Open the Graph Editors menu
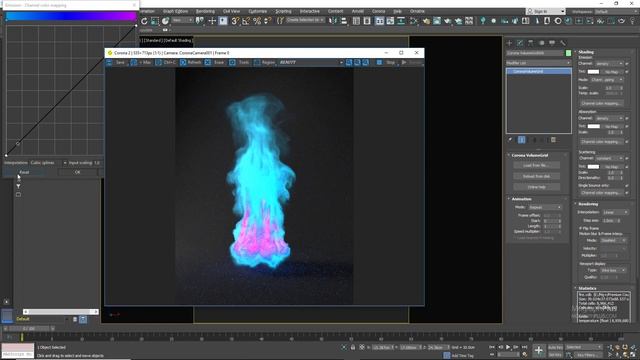 point(176,11)
